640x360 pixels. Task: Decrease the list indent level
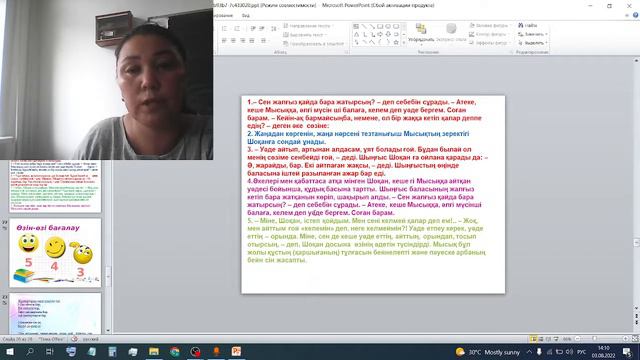point(253,29)
